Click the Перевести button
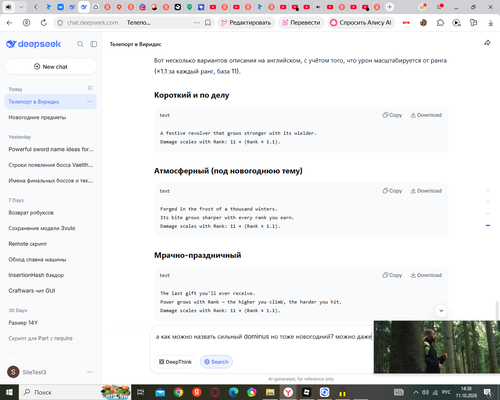Image resolution: width=500 pixels, height=400 pixels. (x=301, y=23)
